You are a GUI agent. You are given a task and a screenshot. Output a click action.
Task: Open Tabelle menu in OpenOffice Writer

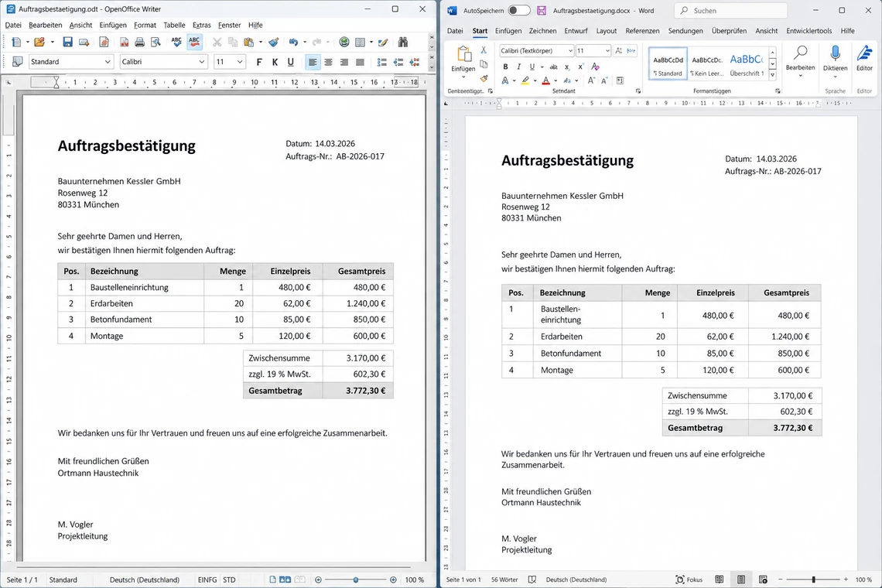[x=174, y=25]
